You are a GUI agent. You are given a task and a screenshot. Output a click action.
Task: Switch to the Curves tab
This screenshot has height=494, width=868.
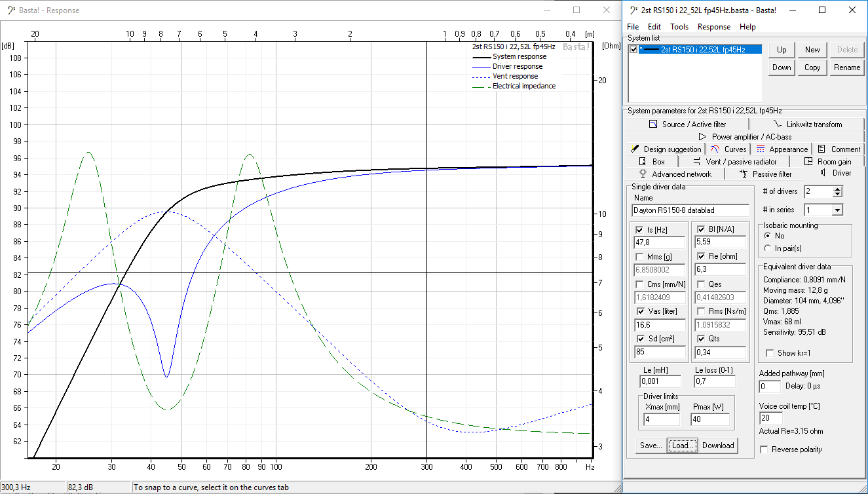coord(728,149)
